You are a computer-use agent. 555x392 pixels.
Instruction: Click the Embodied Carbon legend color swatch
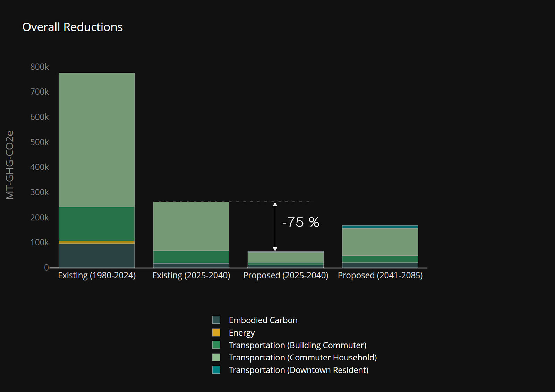(x=216, y=320)
